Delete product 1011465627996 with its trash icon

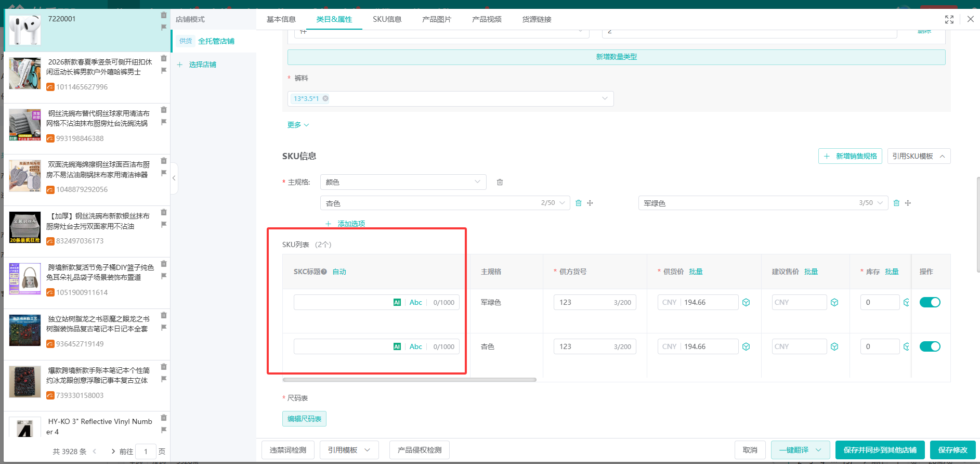pos(164,58)
